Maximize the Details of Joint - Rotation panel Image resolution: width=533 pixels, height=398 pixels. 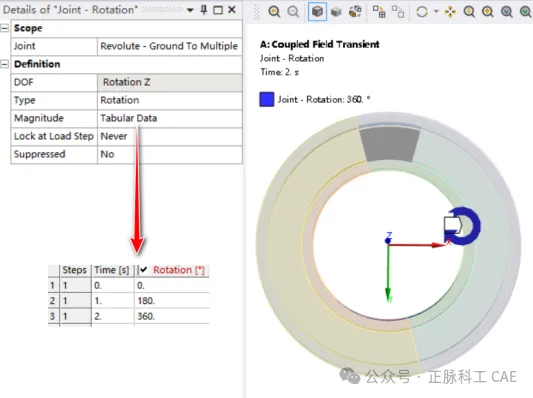tap(218, 10)
